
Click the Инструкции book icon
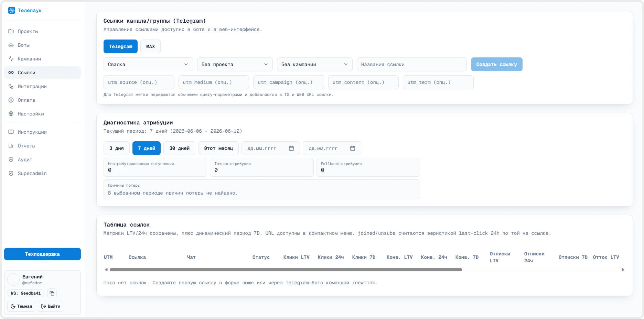coord(11,132)
